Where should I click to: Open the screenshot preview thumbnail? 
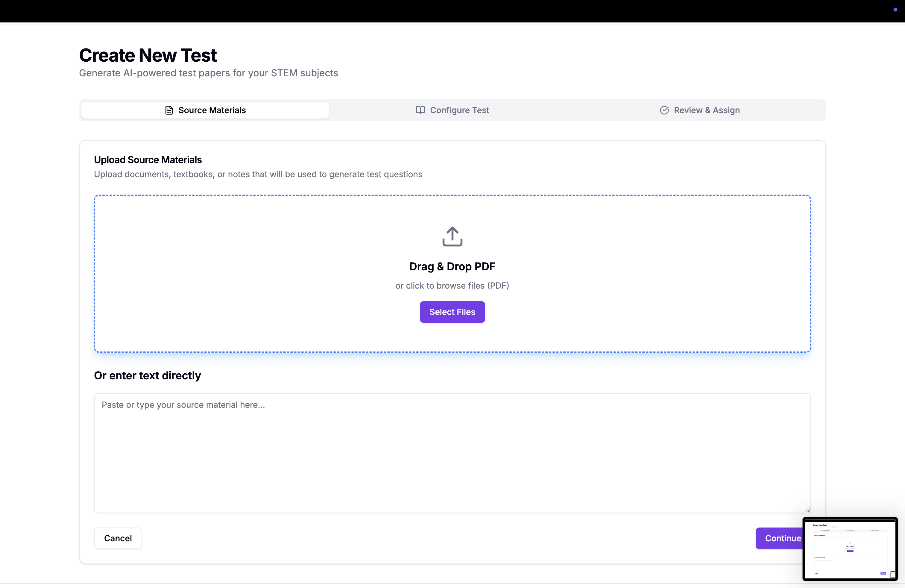tap(850, 549)
